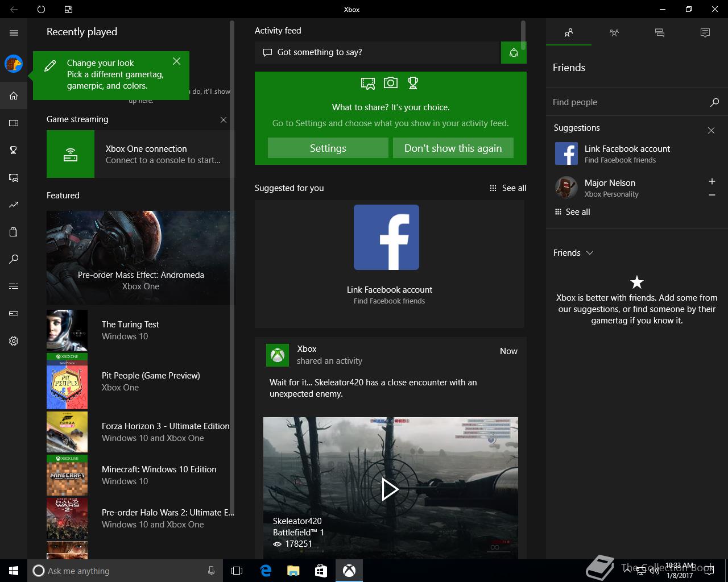
Task: Click Settings button in share banner
Action: coord(328,148)
